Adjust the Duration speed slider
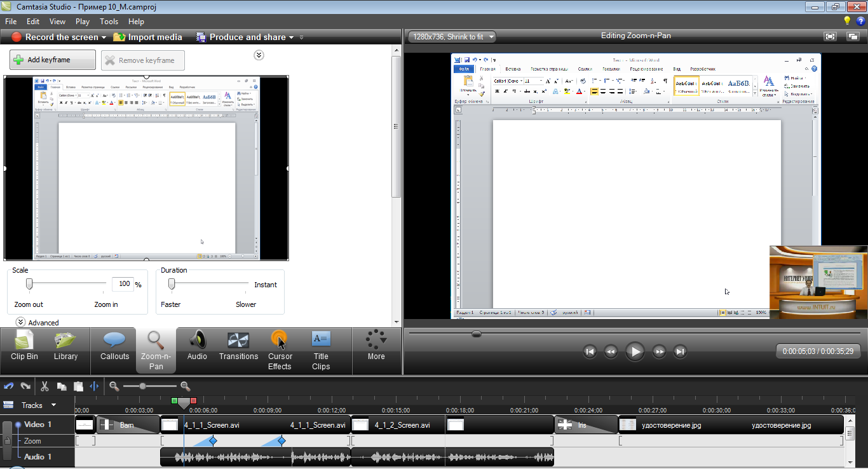The width and height of the screenshot is (868, 469). point(172,284)
